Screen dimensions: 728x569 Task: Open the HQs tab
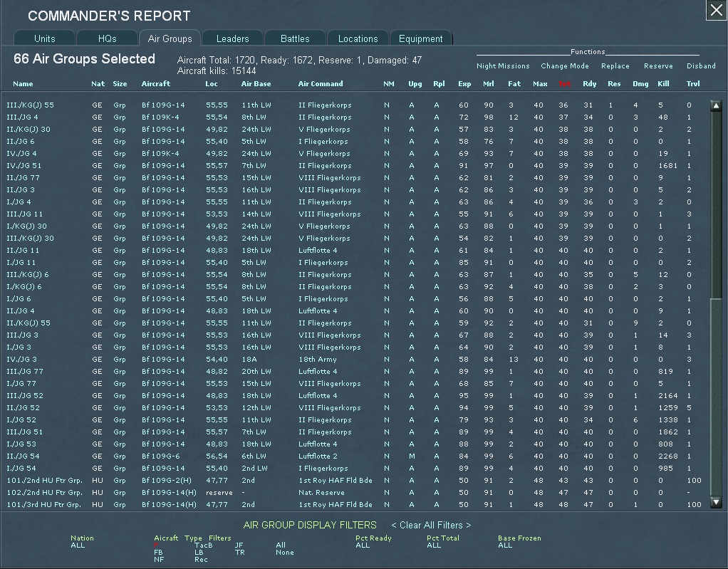[x=108, y=38]
